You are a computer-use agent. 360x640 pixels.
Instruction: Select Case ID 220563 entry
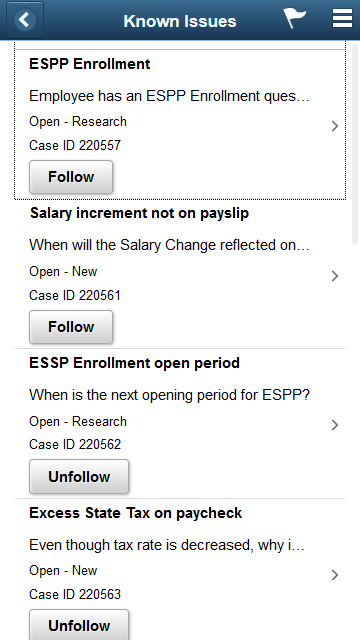75,594
